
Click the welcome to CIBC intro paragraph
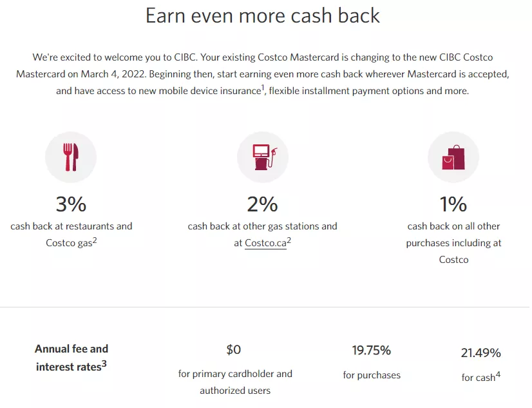[263, 74]
